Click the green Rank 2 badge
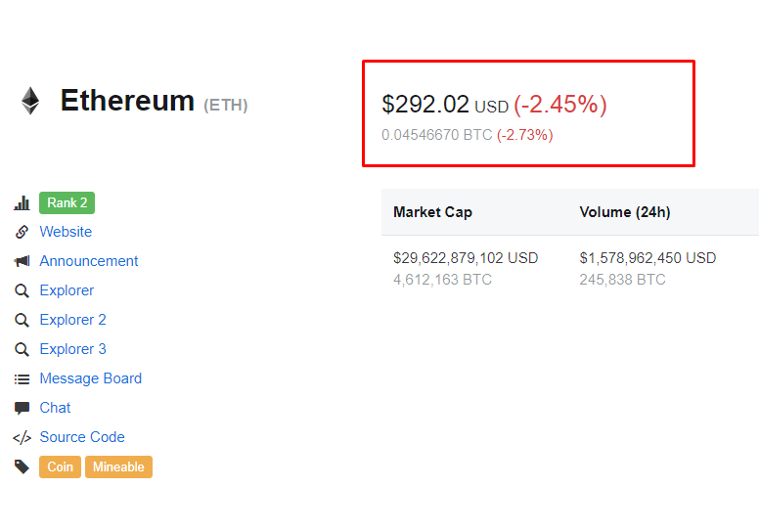 (x=67, y=203)
